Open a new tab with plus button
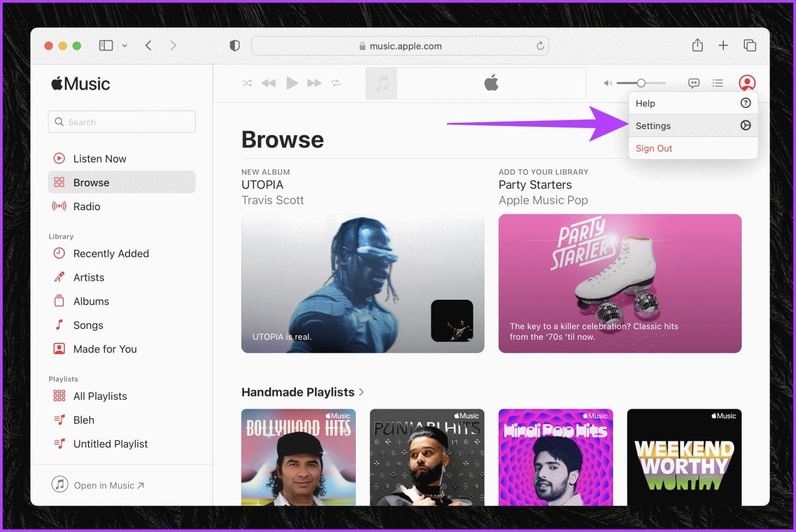Screen dimensions: 796x532 click(723, 45)
